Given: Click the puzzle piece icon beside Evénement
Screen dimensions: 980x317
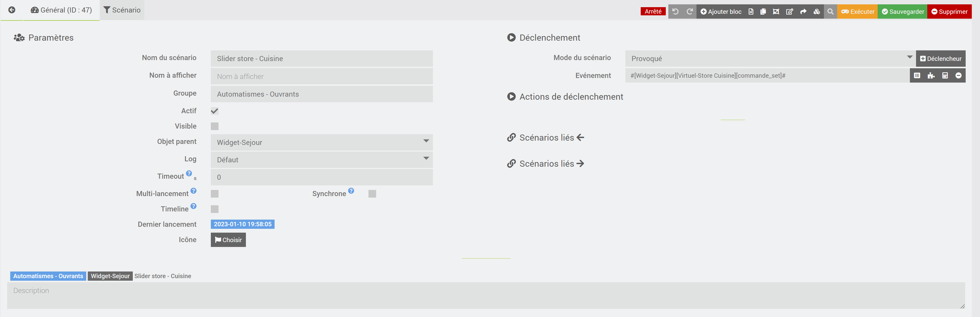Looking at the screenshot, I should coord(931,76).
